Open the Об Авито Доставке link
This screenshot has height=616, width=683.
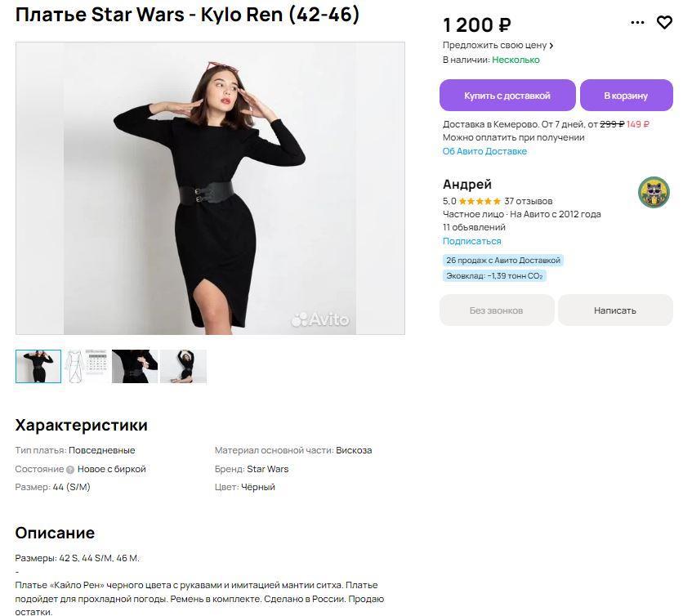point(484,151)
